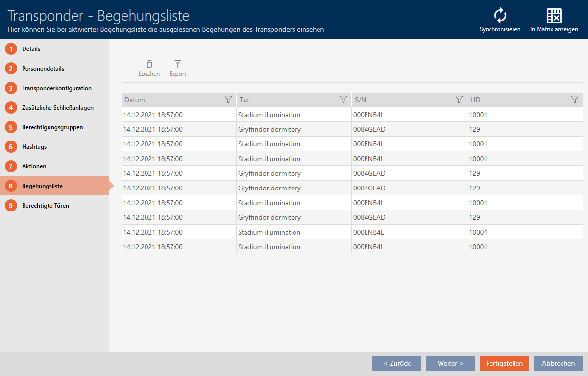Click the Export upload icon

coord(178,64)
